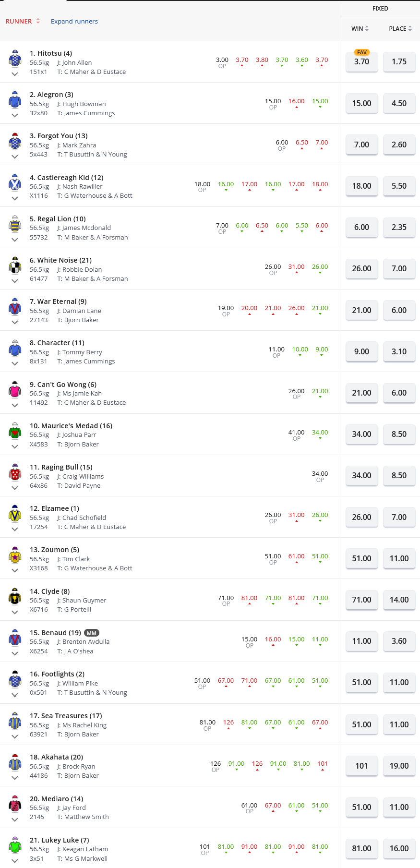Expand details chevron under Alegron
Image resolution: width=420 pixels, height=868 pixels.
point(15,115)
